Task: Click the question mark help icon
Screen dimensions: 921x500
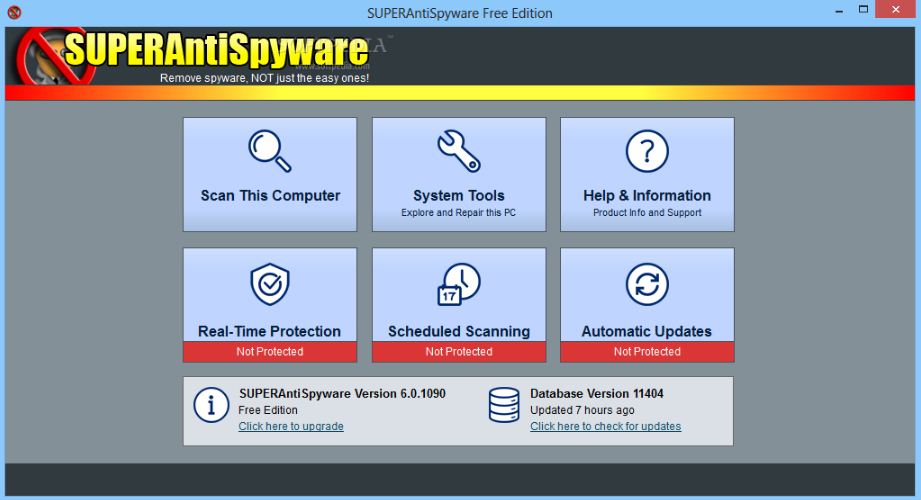Action: pyautogui.click(x=647, y=151)
